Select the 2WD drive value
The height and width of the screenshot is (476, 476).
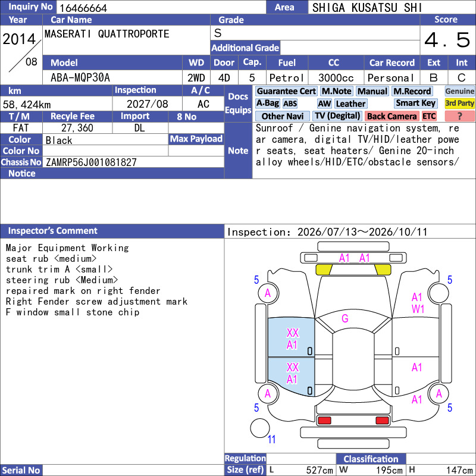pyautogui.click(x=196, y=78)
